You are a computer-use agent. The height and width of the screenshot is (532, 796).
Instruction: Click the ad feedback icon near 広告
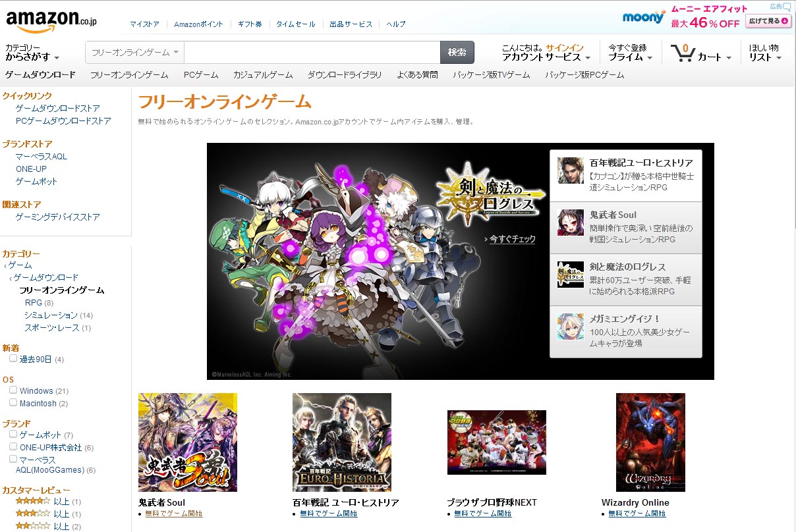pyautogui.click(x=787, y=7)
